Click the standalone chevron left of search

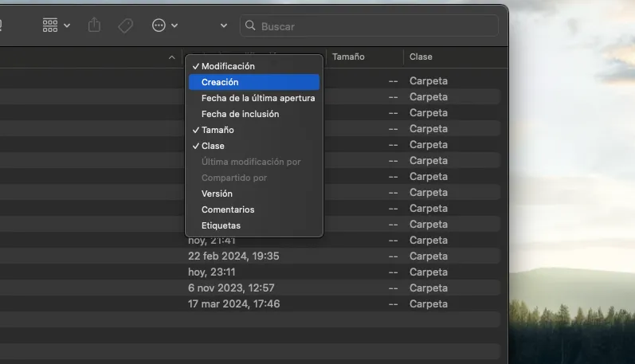pyautogui.click(x=224, y=26)
